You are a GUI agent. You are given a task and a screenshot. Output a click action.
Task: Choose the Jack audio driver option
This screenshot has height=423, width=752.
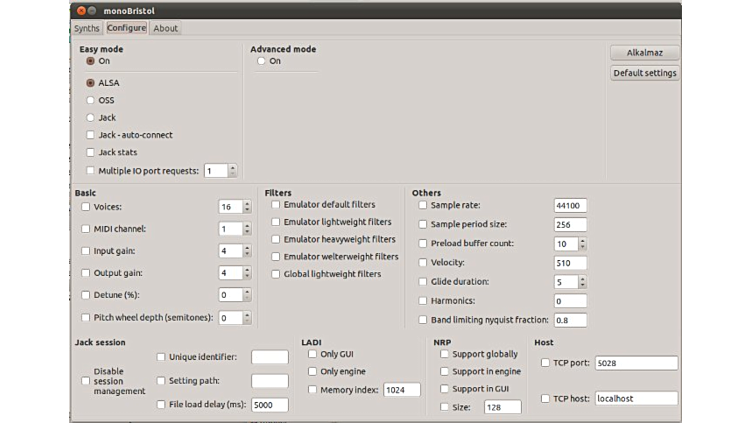click(x=91, y=118)
